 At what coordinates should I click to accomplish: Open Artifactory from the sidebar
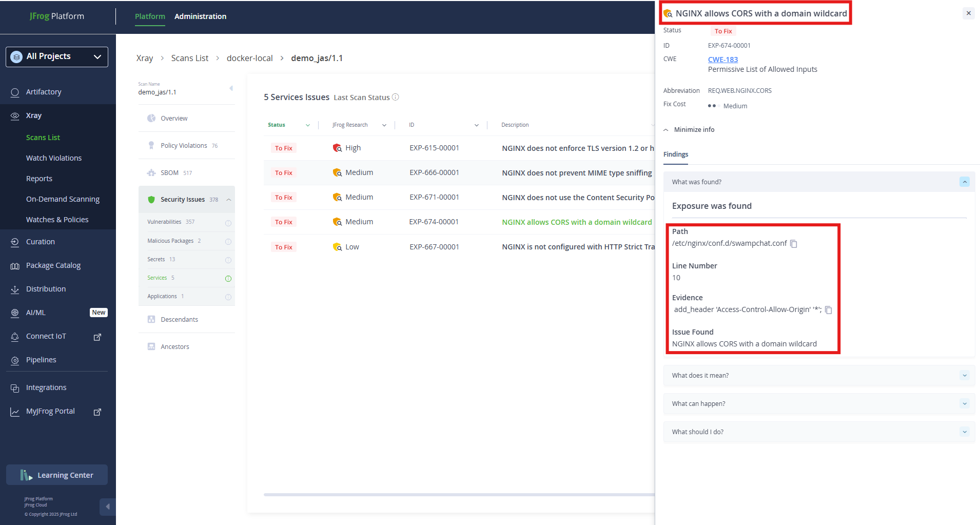pos(44,91)
